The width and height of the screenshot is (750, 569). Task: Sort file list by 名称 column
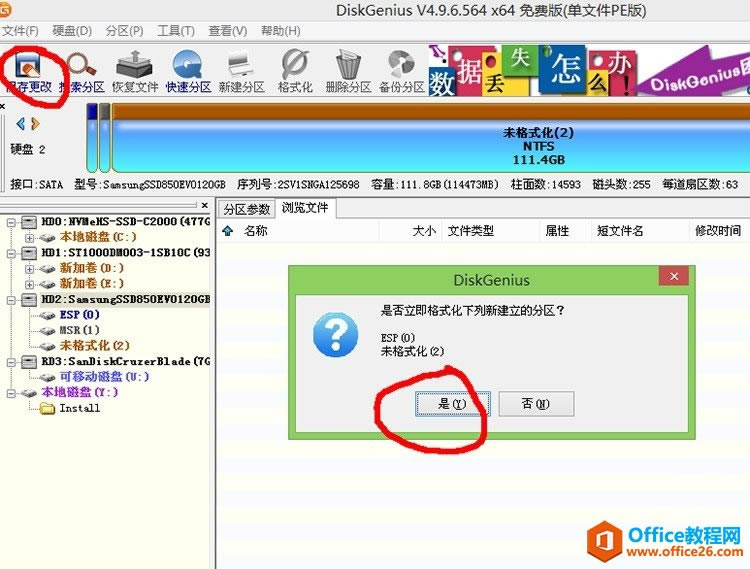pos(255,231)
